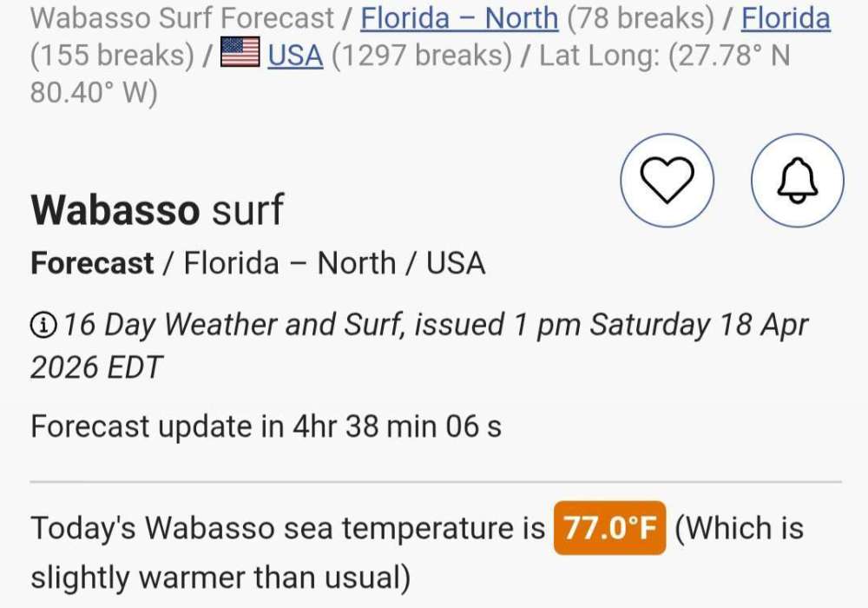The width and height of the screenshot is (868, 608).
Task: Open the Florida – North breadcrumb link
Action: click(459, 18)
